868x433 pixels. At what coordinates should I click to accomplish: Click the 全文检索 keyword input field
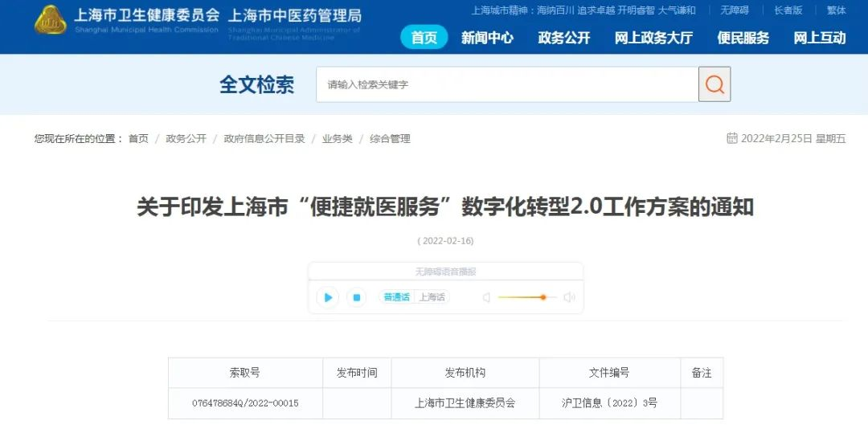click(x=507, y=84)
